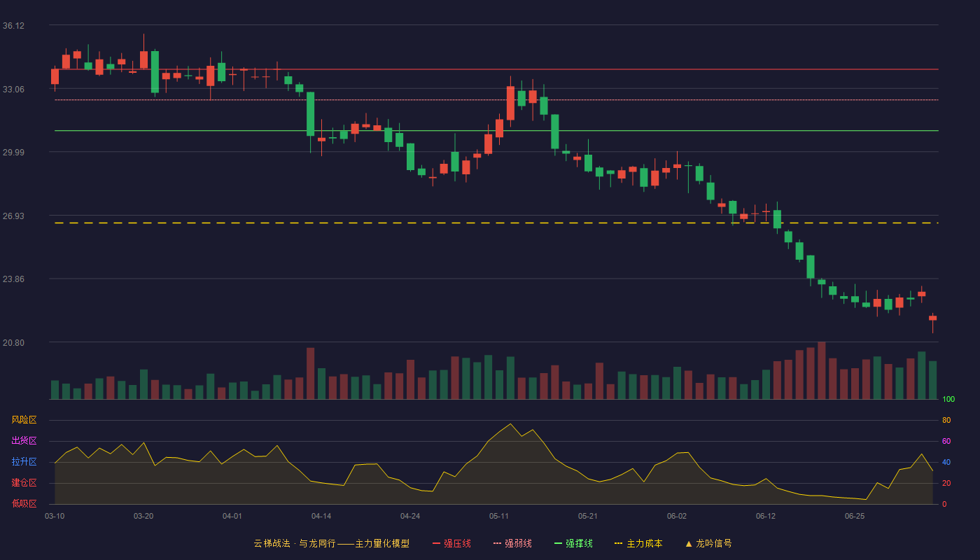Toggle the 强撑线 legend entry
980x560 pixels.
coord(573,543)
